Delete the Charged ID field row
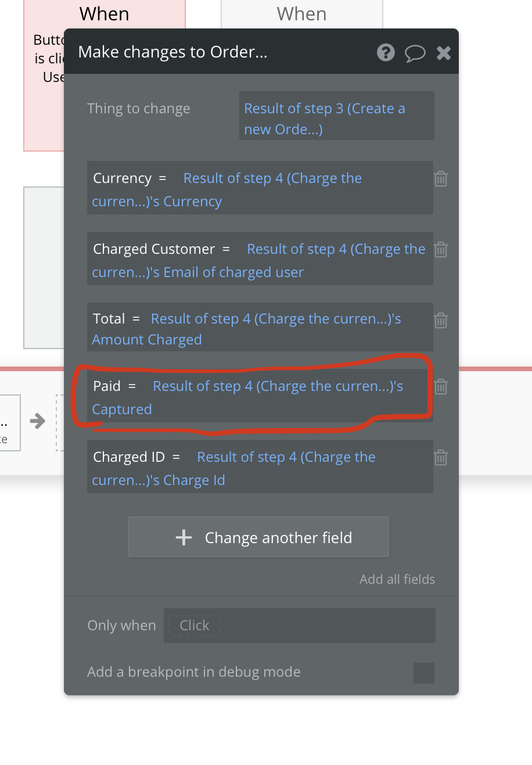 tap(441, 457)
